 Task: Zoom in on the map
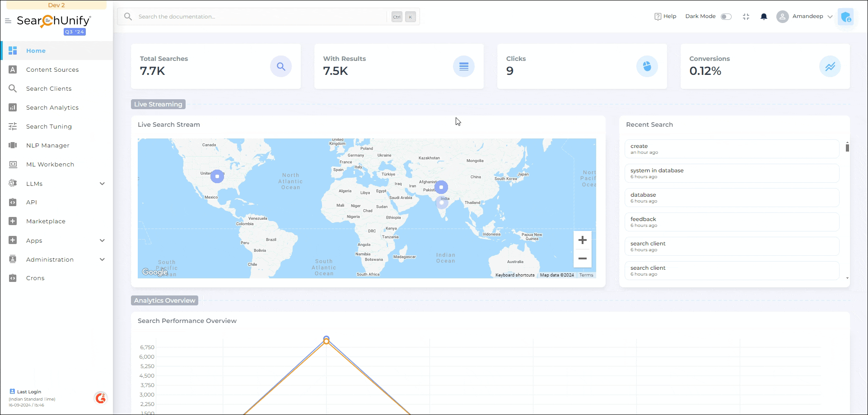582,240
